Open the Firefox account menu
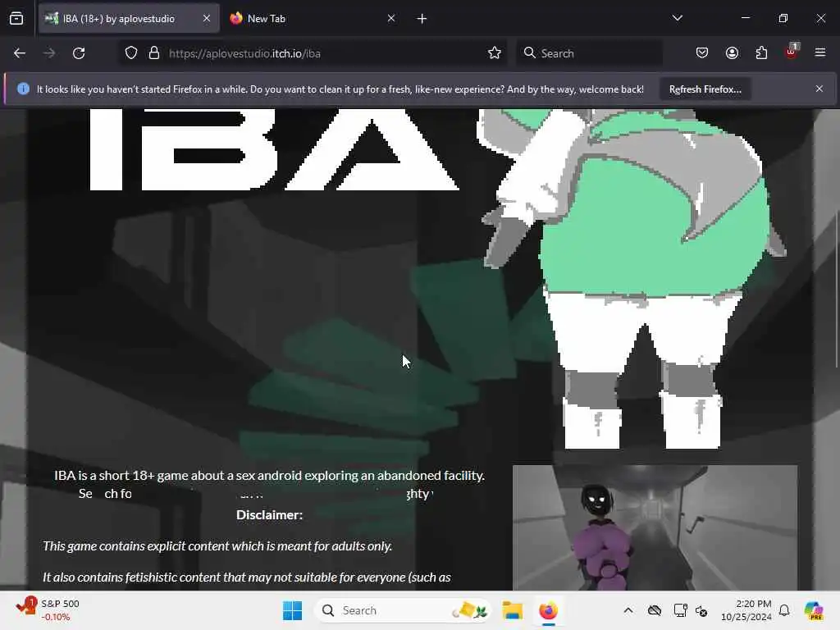Screen dimensions: 840x630 732,53
